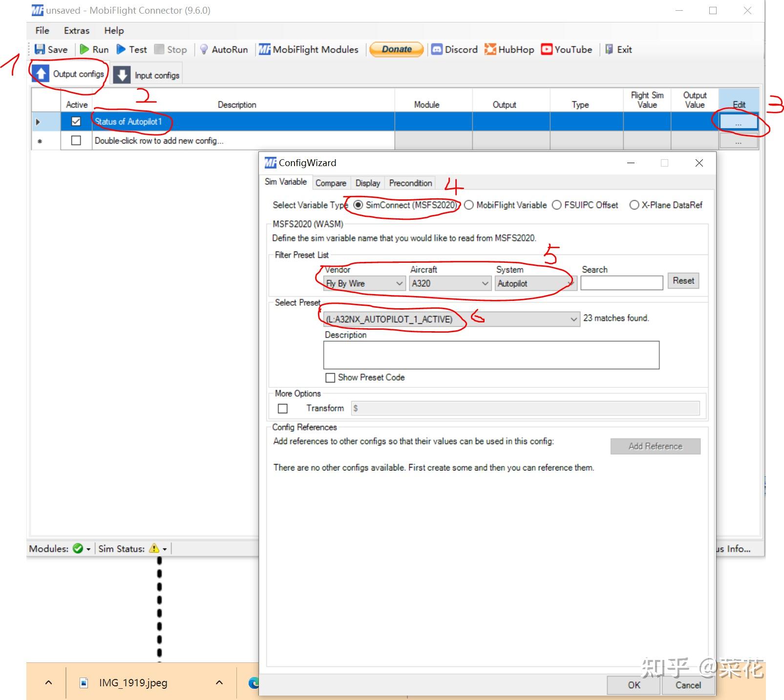Enable the Transform checkbox

pyautogui.click(x=283, y=408)
